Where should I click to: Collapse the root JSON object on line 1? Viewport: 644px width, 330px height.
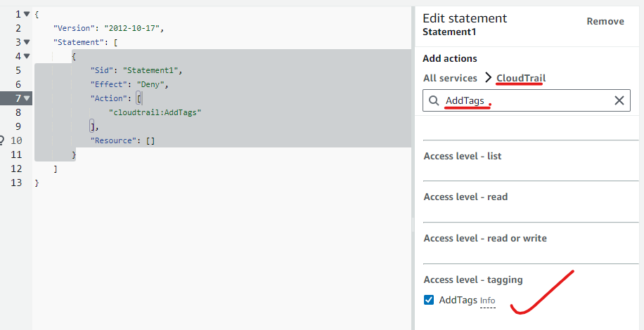click(27, 14)
